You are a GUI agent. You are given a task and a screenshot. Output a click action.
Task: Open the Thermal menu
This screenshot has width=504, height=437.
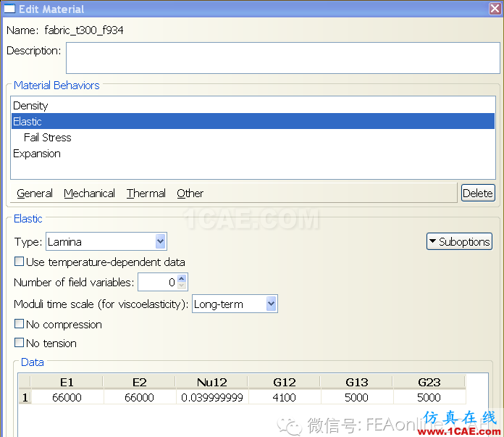(x=146, y=193)
